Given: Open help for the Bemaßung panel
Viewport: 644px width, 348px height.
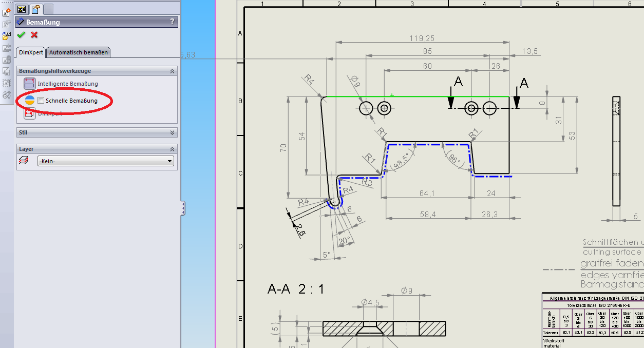Looking at the screenshot, I should tap(172, 22).
